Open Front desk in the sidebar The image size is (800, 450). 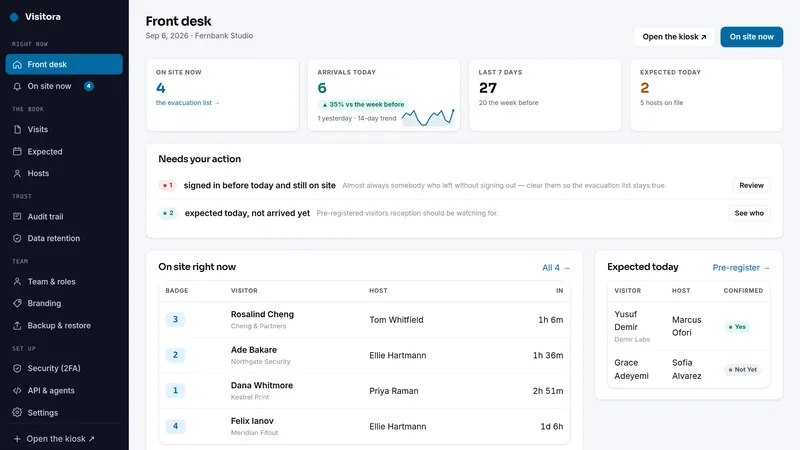[64, 64]
